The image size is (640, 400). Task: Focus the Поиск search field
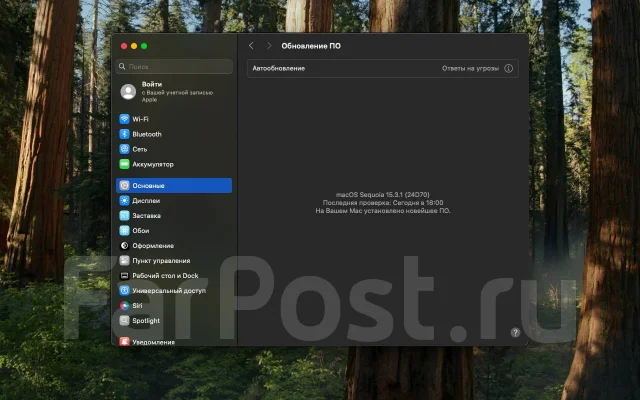174,66
